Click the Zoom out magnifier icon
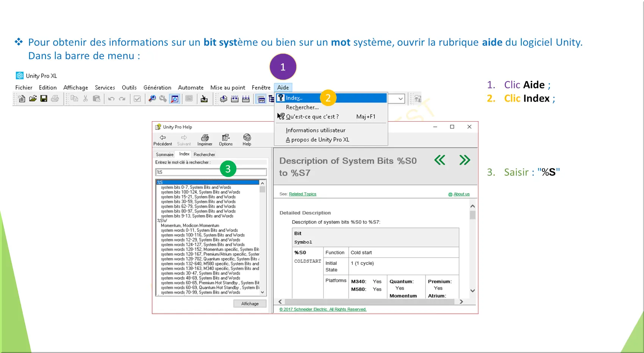The image size is (644, 353). coord(163,99)
